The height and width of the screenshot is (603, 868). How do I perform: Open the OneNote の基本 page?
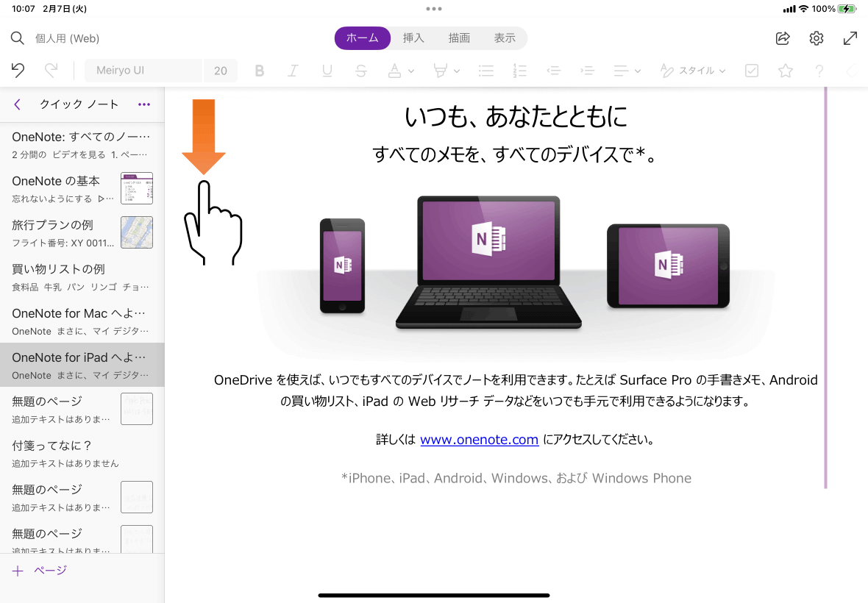82,189
